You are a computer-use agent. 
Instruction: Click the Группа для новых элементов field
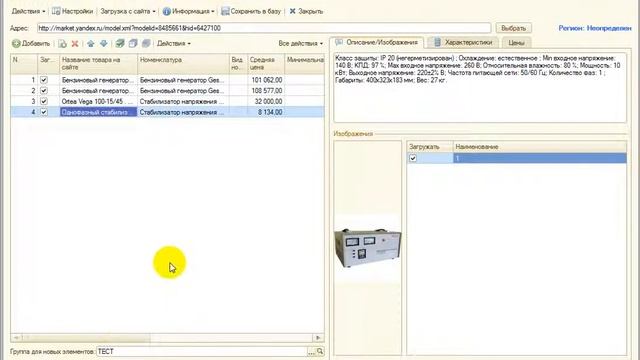[x=202, y=351]
